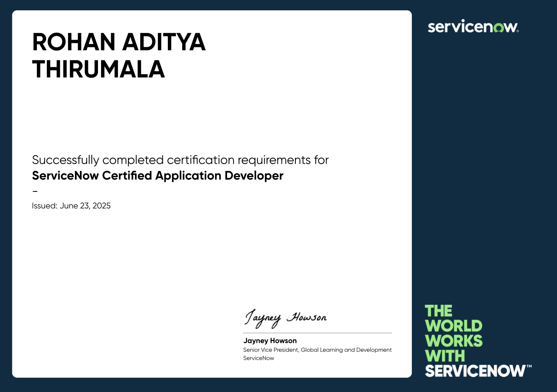Click the 'Issued: June 23, 2025' date
The width and height of the screenshot is (557, 392).
[71, 206]
